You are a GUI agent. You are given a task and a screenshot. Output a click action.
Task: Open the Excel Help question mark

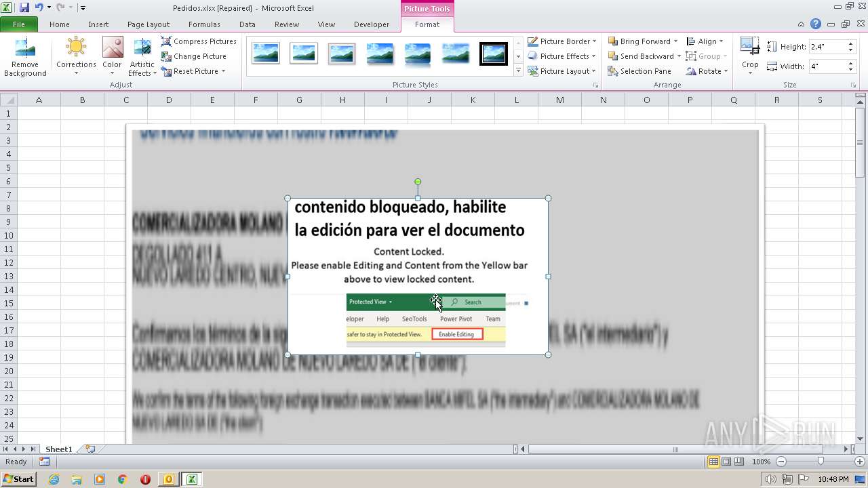point(816,24)
